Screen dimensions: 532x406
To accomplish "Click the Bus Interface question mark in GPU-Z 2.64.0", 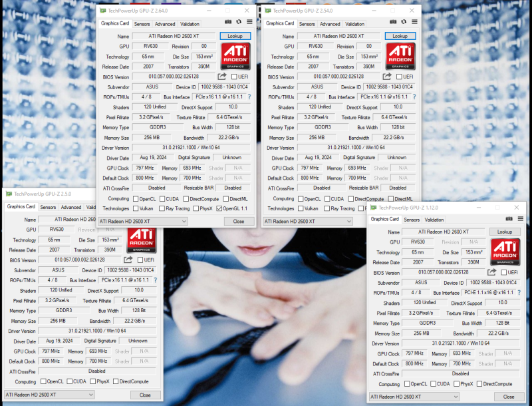I will pyautogui.click(x=249, y=97).
